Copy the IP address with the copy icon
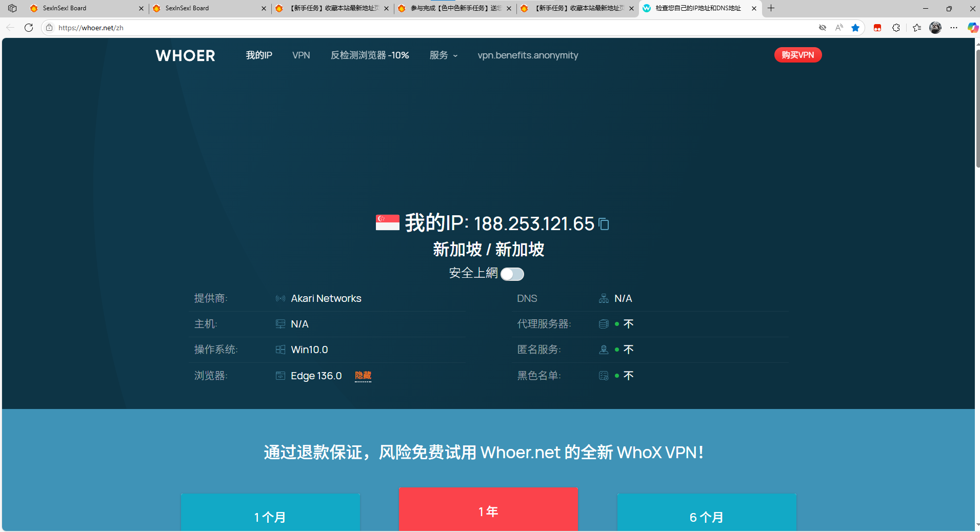This screenshot has width=980, height=532. 604,224
